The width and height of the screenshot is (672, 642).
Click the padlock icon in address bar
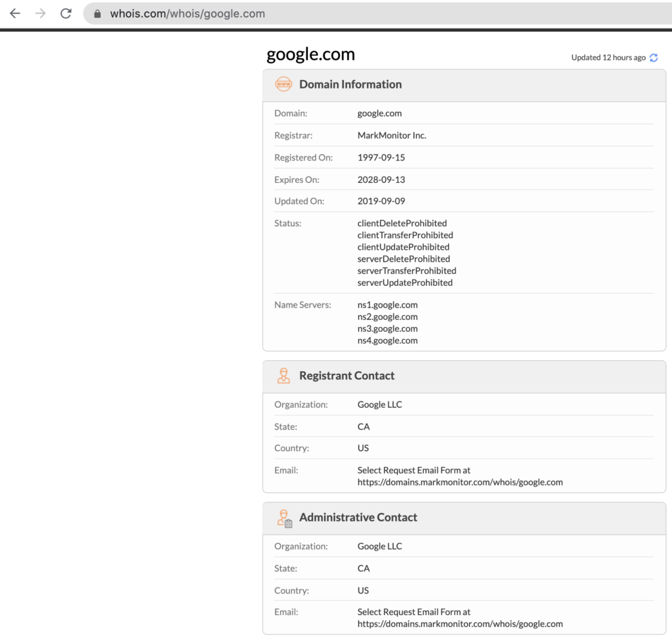point(97,14)
